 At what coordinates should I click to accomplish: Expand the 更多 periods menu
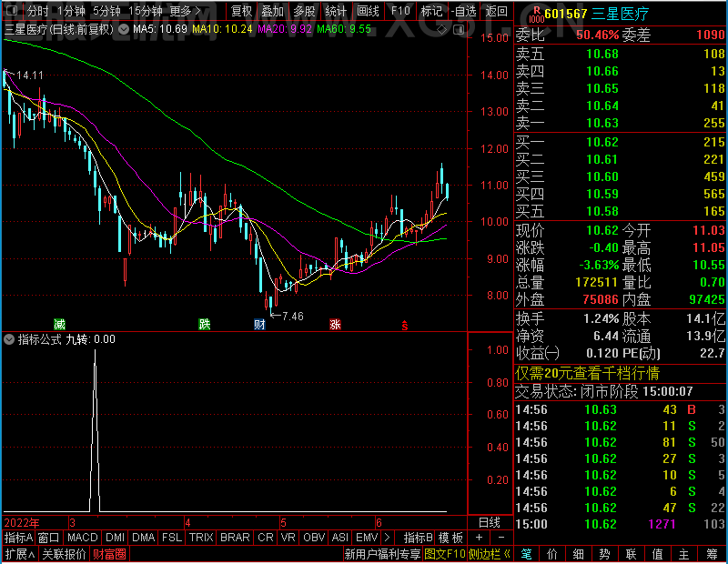click(186, 11)
